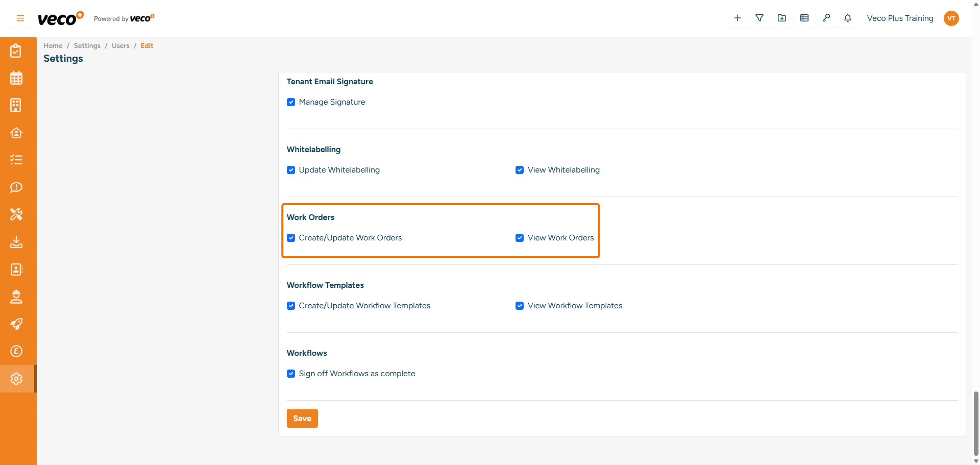The image size is (980, 465).
Task: Uncheck Manage Signature
Action: (x=291, y=102)
